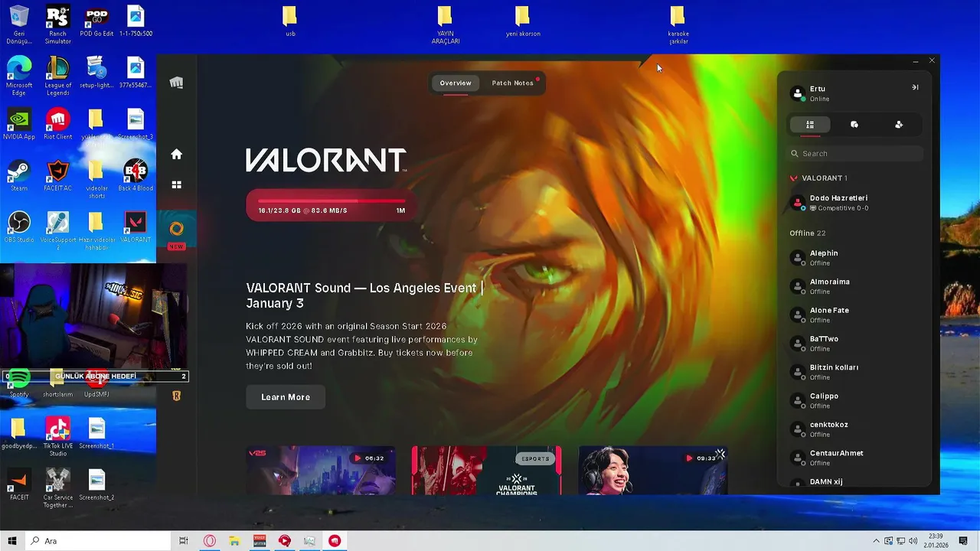
Task: Play the V25 video thumbnail
Action: [x=321, y=470]
